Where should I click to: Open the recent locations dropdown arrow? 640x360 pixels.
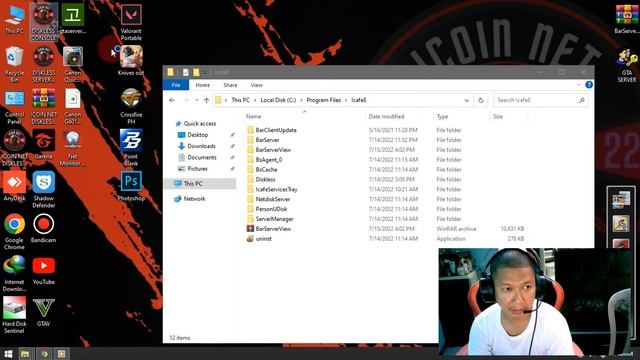[x=197, y=100]
